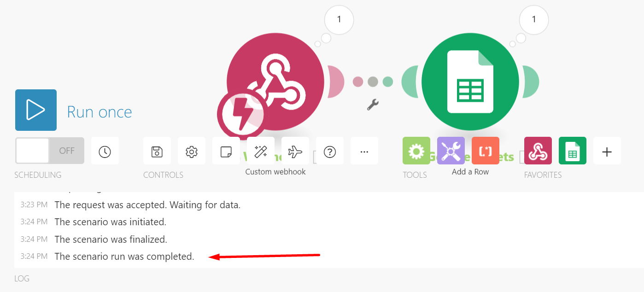This screenshot has width=644, height=292.
Task: Select the Google Sheets favorite icon
Action: point(573,151)
